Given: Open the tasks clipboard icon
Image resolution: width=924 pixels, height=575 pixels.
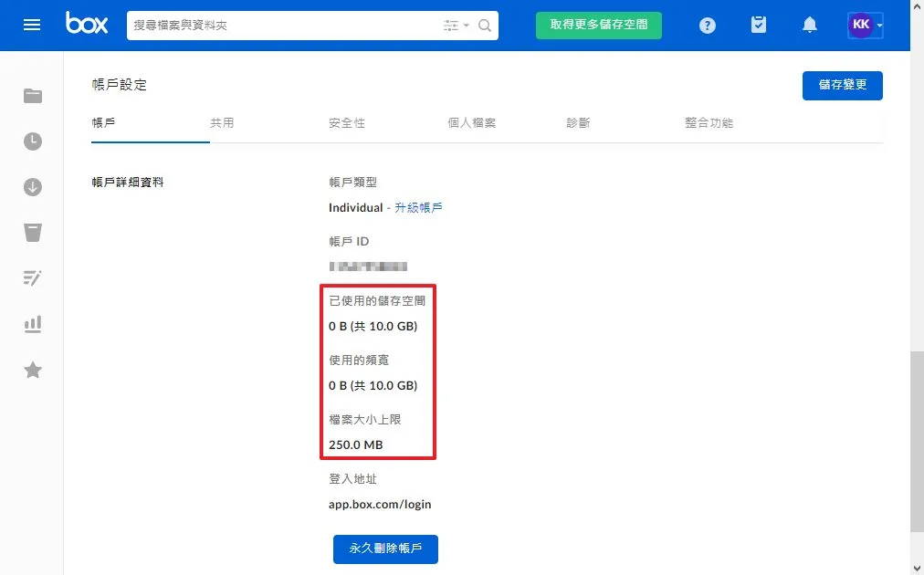Looking at the screenshot, I should 759,25.
